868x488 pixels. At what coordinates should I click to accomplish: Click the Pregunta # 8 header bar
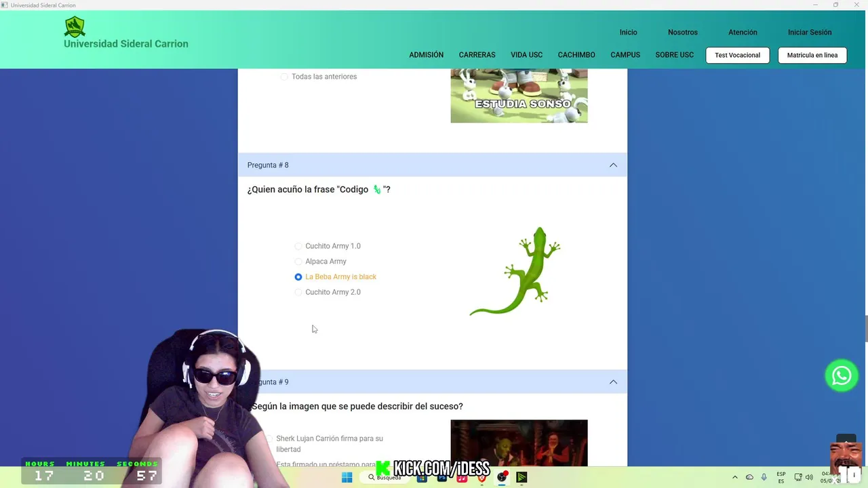pos(433,165)
